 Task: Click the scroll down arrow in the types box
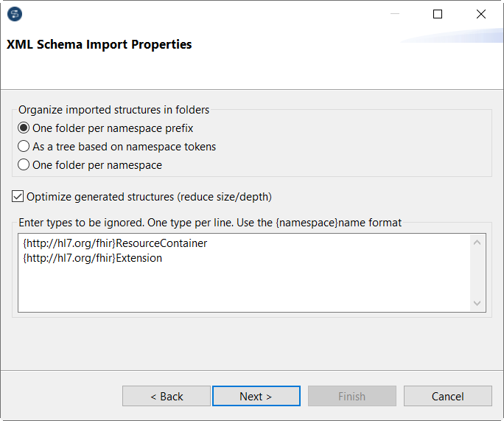point(477,303)
